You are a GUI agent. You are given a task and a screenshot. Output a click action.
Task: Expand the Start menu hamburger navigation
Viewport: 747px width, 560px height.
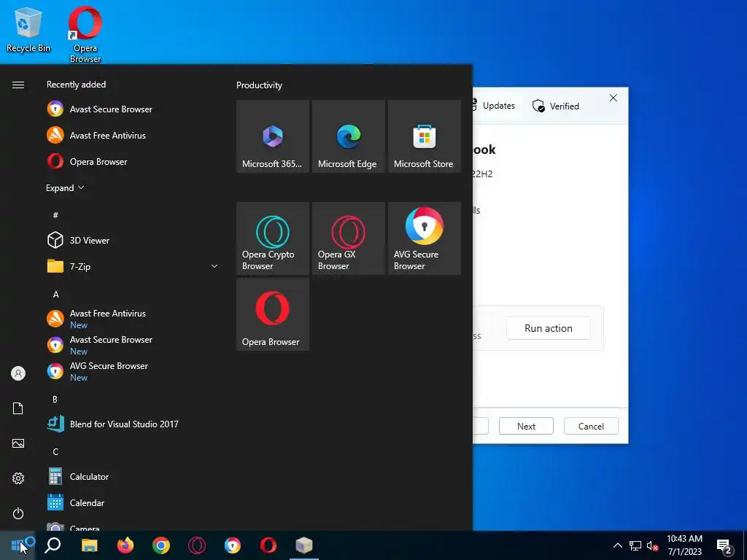(x=18, y=85)
